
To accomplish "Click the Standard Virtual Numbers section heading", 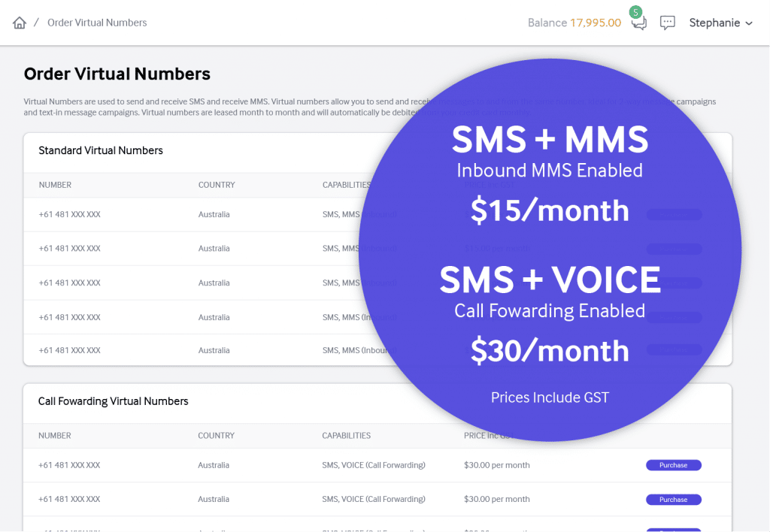I will 101,150.
